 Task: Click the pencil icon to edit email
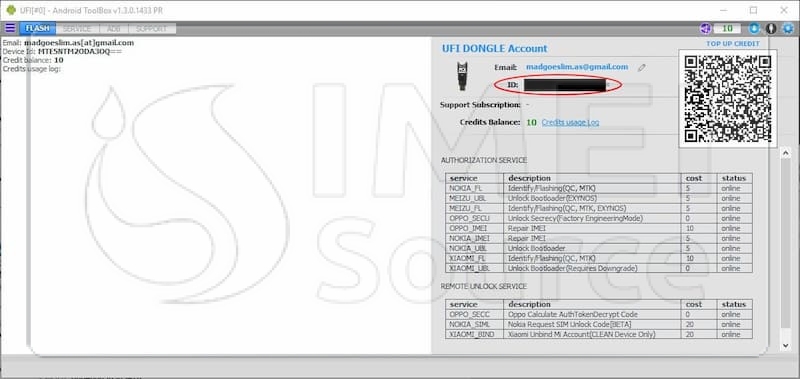point(642,67)
